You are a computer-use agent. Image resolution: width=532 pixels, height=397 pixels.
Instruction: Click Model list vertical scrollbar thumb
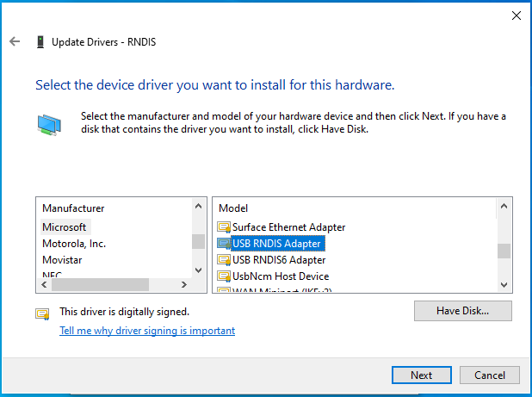(x=504, y=251)
